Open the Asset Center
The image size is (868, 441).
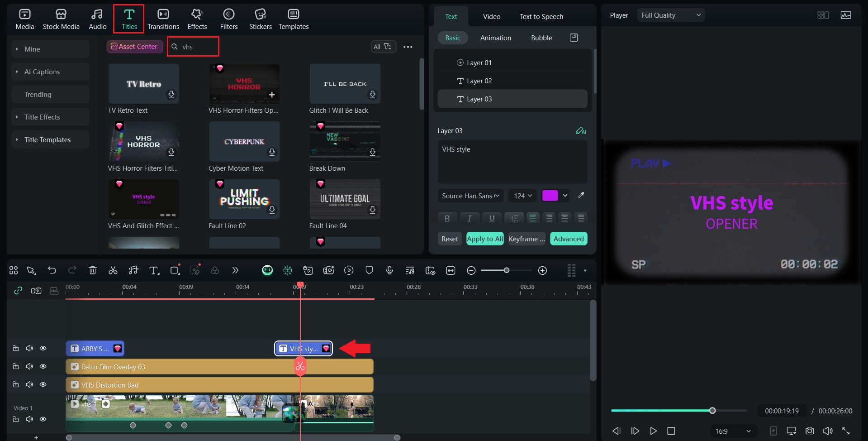134,46
